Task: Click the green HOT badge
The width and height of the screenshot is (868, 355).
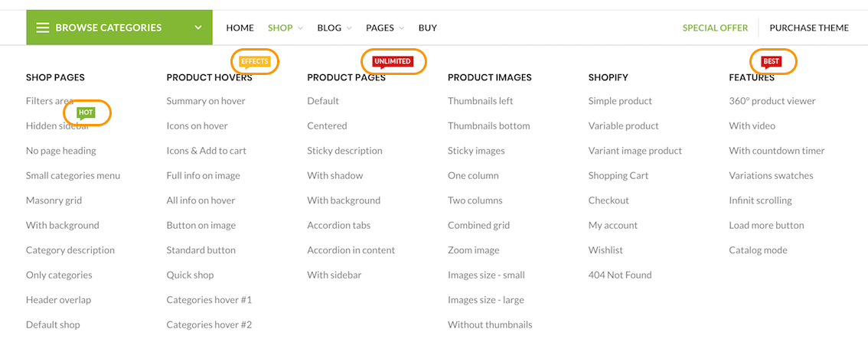Action: 86,112
